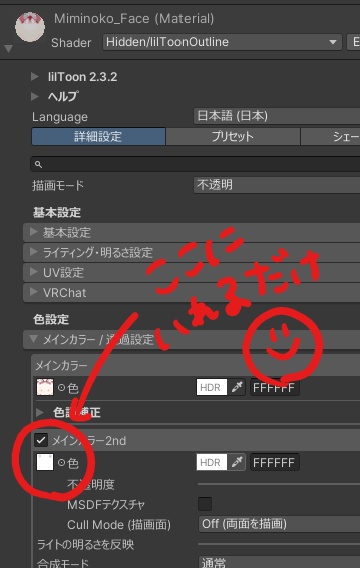Expand the UV設定 section
This screenshot has height=568, width=360.
pos(192,272)
